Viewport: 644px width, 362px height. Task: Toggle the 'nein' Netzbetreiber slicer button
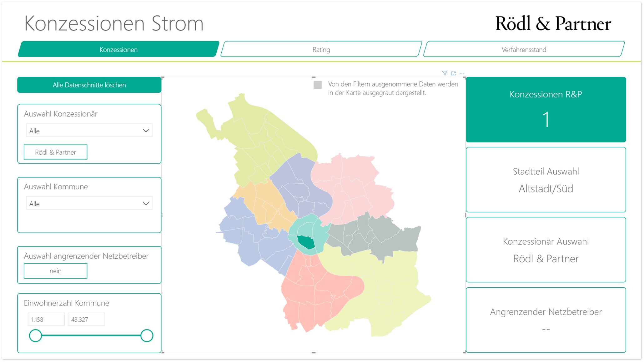coord(55,271)
